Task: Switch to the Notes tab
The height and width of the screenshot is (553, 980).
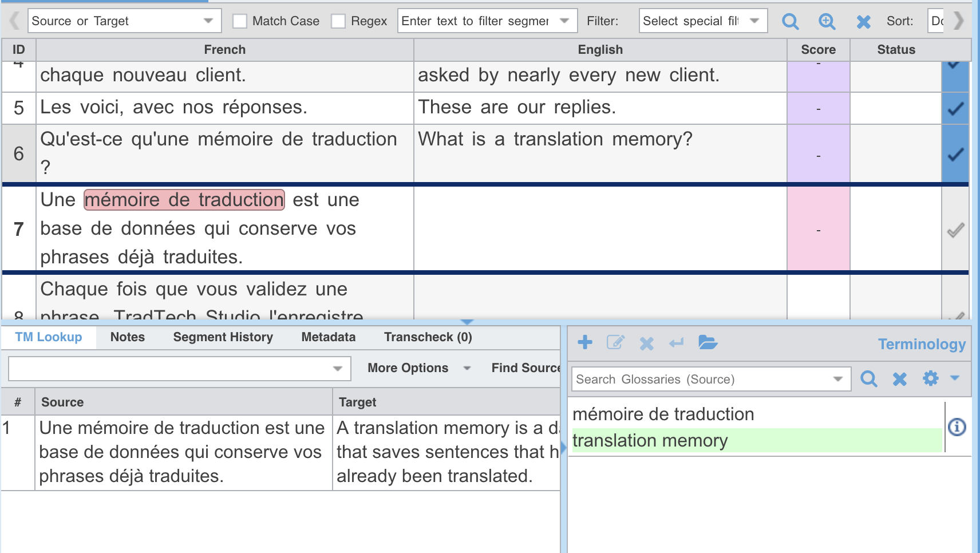Action: pos(128,337)
